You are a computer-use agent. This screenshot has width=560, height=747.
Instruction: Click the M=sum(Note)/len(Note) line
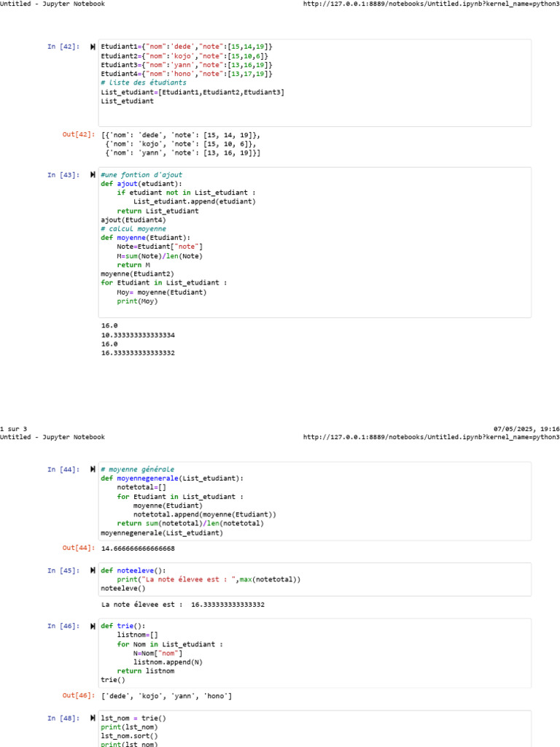160,256
